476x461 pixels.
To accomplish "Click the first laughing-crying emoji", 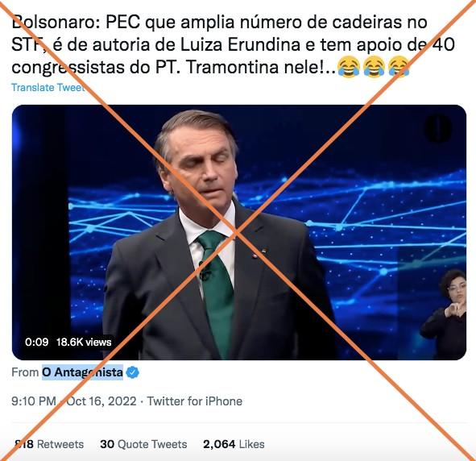I will (349, 67).
